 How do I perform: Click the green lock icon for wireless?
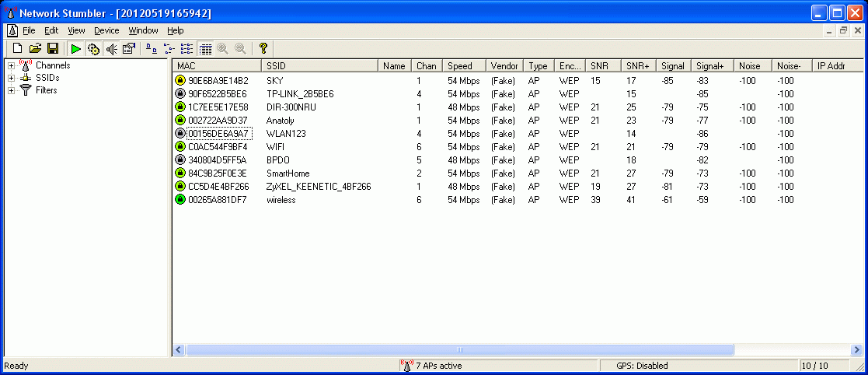[x=180, y=200]
